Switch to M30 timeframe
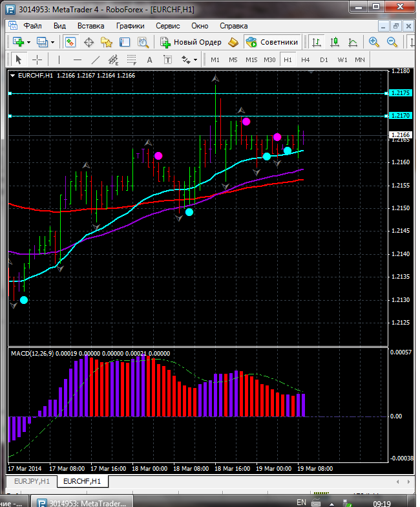This screenshot has width=420, height=507. (269, 59)
